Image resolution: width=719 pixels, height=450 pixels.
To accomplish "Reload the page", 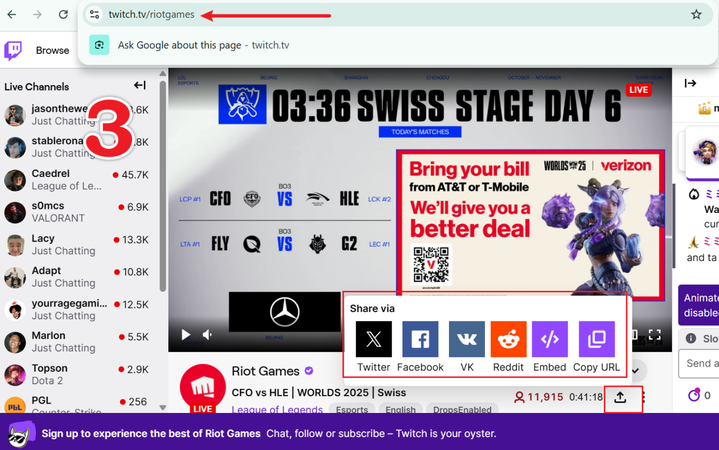I will (x=63, y=15).
